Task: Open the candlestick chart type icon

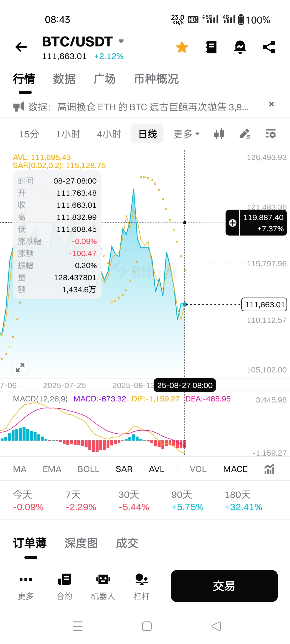Action: pos(219,134)
